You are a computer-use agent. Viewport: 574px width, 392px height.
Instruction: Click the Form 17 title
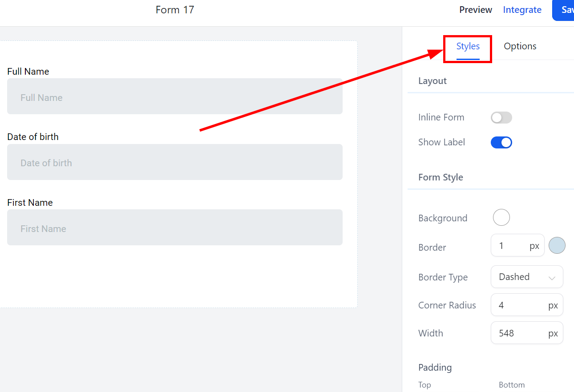175,10
